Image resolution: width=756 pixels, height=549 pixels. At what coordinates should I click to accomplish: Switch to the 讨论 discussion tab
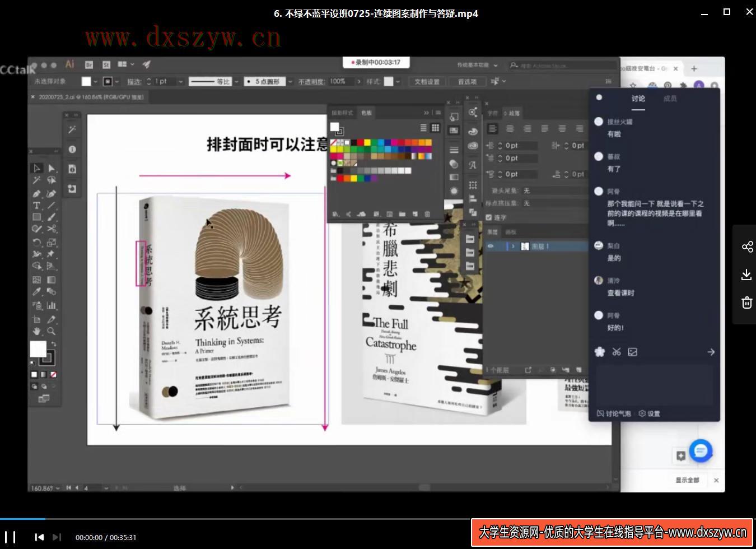(638, 98)
